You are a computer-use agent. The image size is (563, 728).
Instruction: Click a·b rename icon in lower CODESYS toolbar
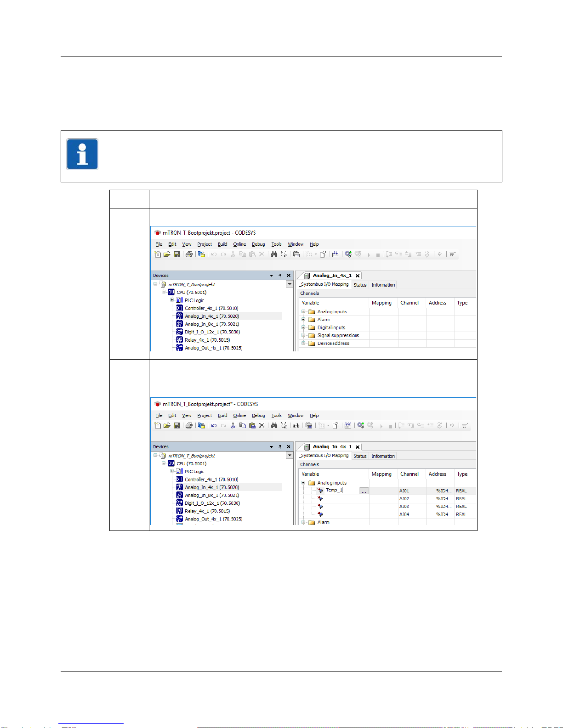296,426
